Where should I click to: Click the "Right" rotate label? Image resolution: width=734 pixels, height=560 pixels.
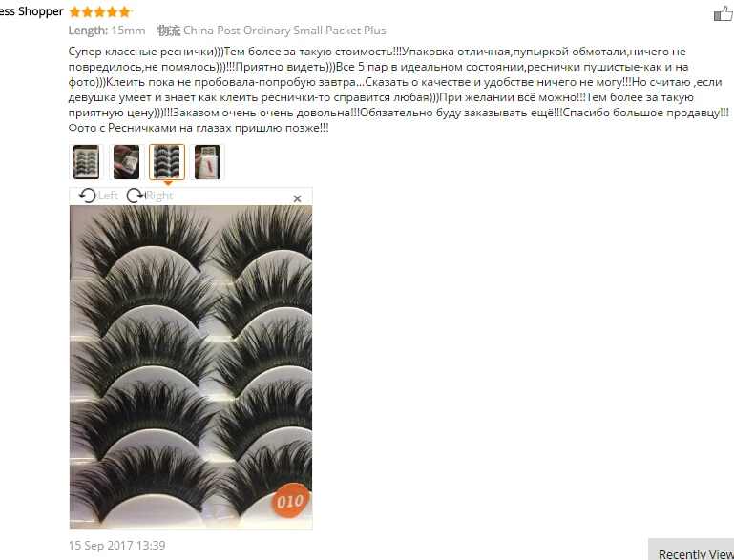pyautogui.click(x=159, y=196)
